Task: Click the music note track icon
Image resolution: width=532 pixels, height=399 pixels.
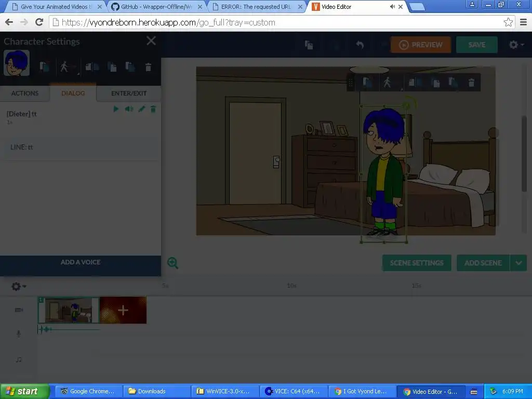Action: pos(19,360)
